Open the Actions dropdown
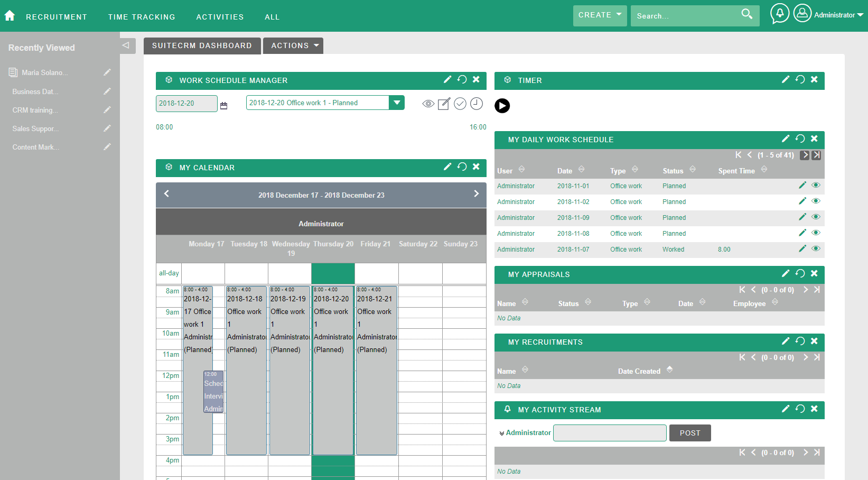 coord(293,45)
